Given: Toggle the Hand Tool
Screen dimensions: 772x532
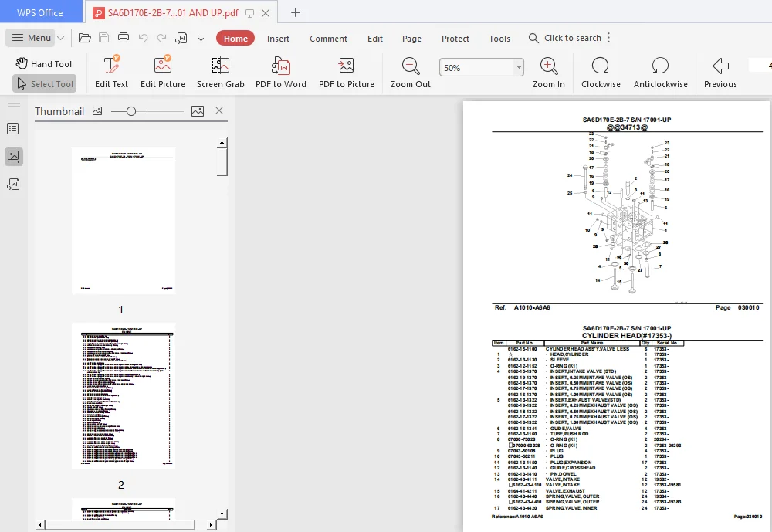Looking at the screenshot, I should coord(43,64).
